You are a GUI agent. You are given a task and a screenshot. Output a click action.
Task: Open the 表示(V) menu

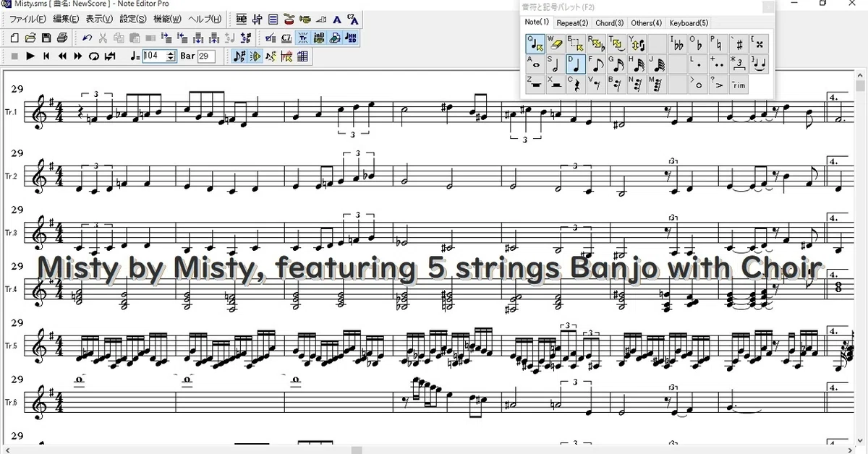tap(99, 19)
